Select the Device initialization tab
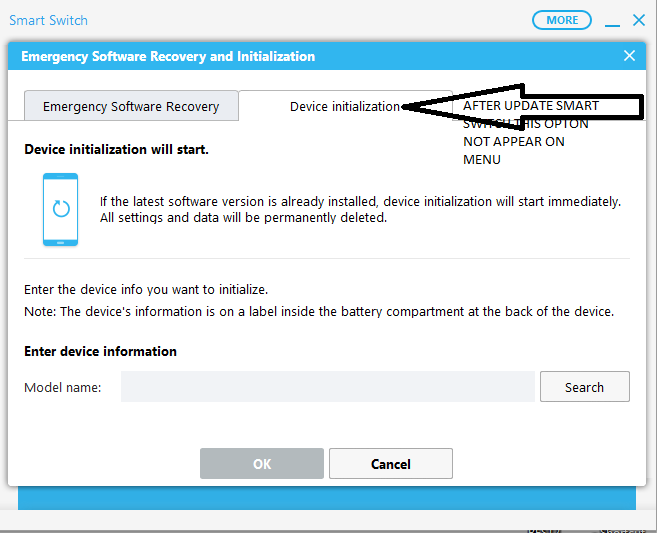The height and width of the screenshot is (533, 657). [345, 106]
